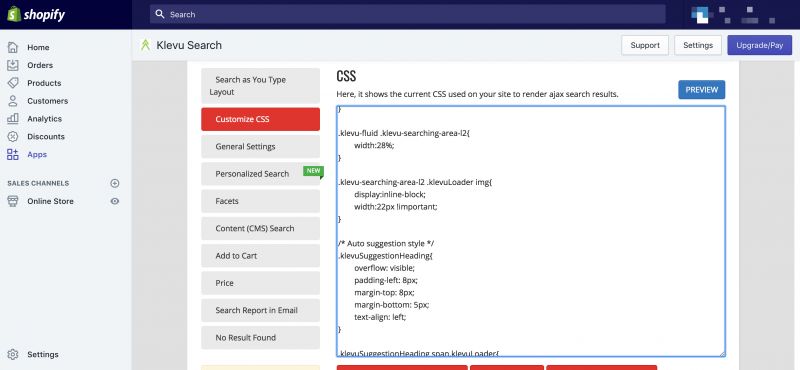Click the blue PREVIEW button
The width and height of the screenshot is (800, 370).
click(701, 90)
